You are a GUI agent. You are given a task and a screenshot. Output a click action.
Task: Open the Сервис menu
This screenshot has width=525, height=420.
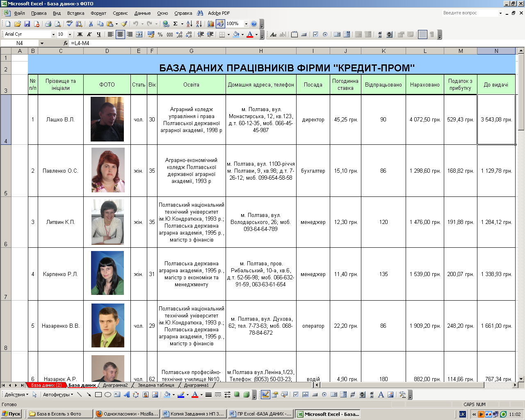pyautogui.click(x=120, y=13)
